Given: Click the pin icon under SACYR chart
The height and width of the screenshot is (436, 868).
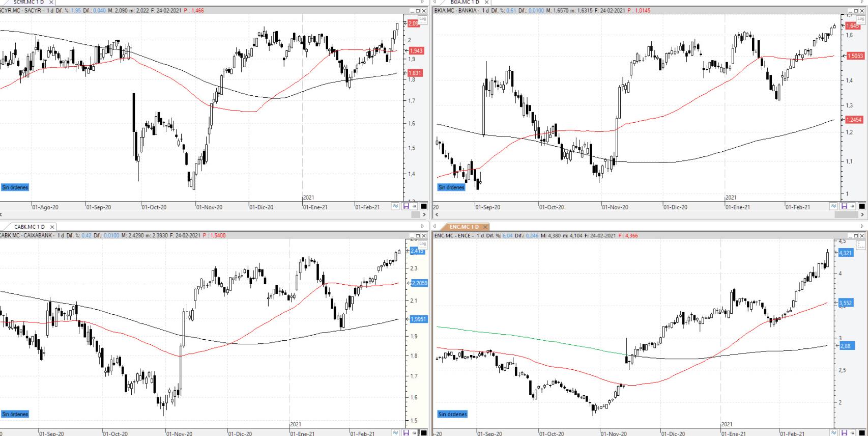Looking at the screenshot, I should tap(414, 206).
